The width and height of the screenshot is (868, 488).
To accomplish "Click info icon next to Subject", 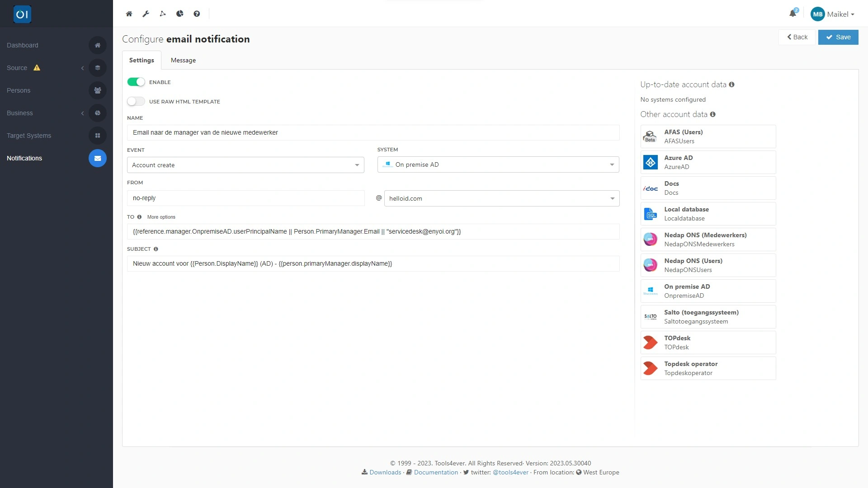I will click(156, 249).
